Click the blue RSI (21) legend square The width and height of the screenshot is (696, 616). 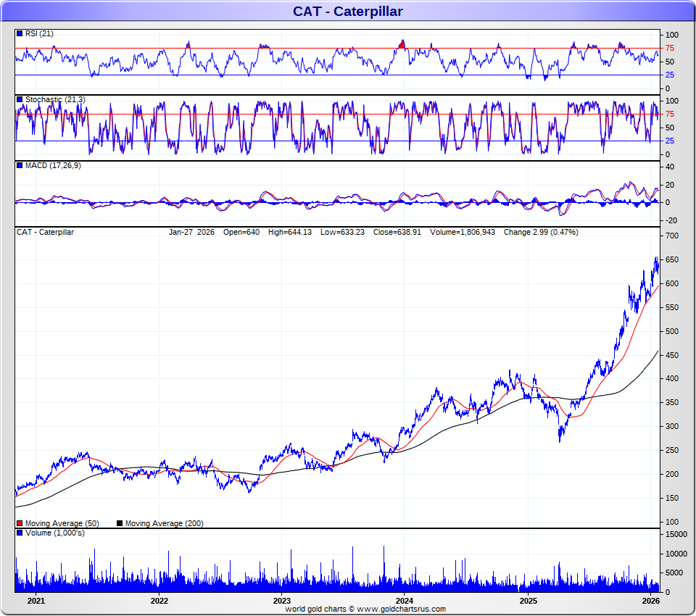coord(20,34)
